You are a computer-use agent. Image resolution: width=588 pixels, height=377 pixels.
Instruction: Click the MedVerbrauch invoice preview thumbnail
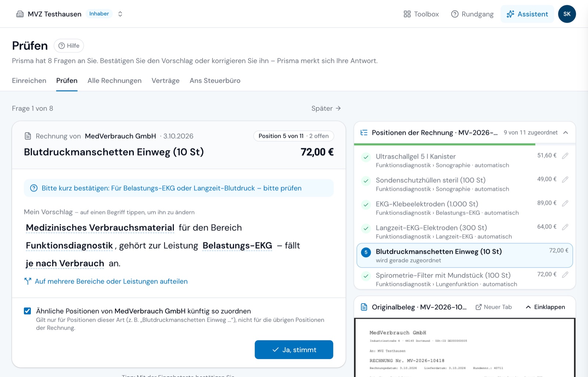coord(465,348)
